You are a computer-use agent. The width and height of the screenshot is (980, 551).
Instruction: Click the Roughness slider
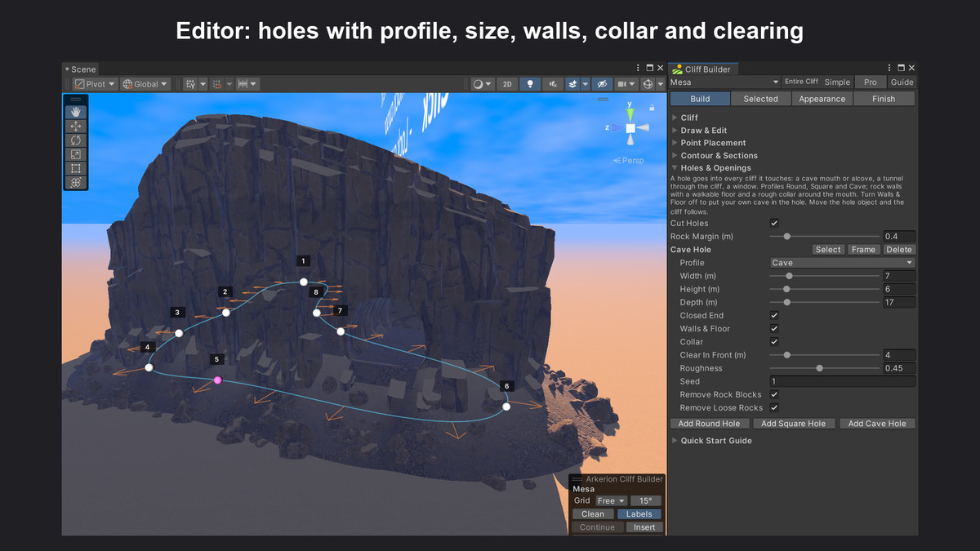pos(825,368)
